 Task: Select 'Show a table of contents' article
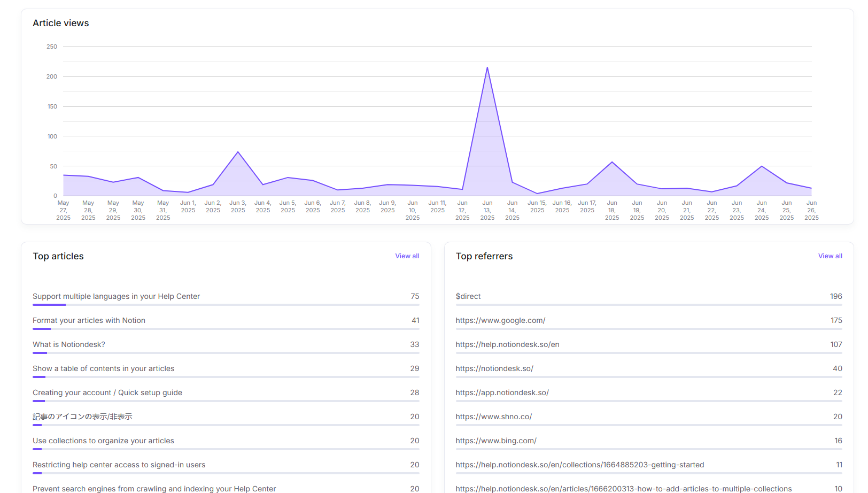click(x=103, y=368)
